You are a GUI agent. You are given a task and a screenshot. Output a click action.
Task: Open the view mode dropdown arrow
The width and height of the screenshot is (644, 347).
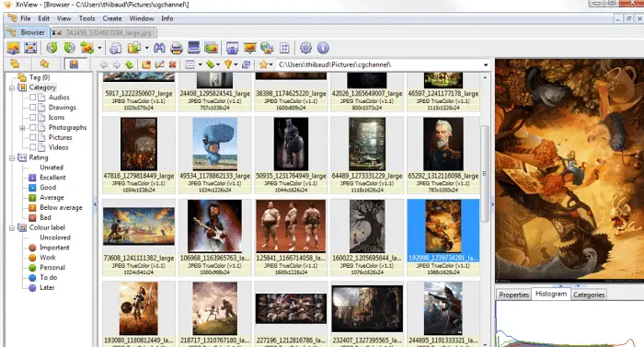click(x=200, y=64)
